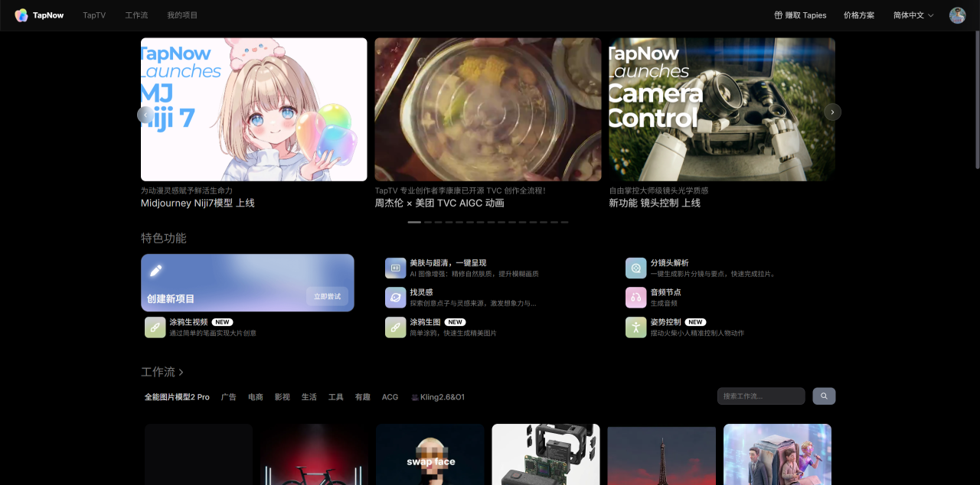Click the magnifier search button
This screenshot has height=485, width=980.
824,396
